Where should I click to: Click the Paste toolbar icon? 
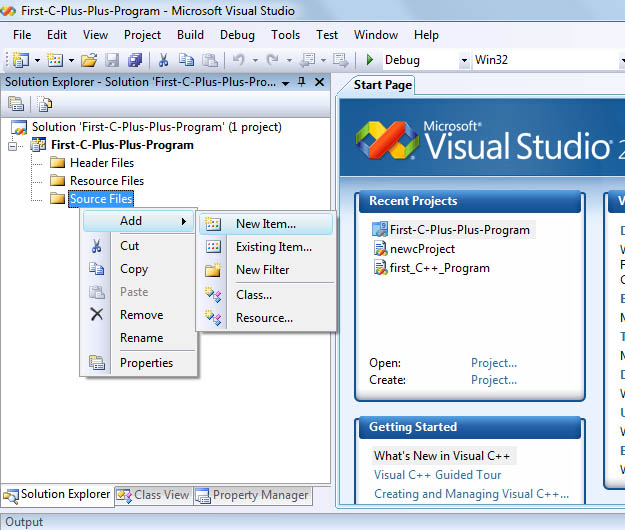[210, 60]
